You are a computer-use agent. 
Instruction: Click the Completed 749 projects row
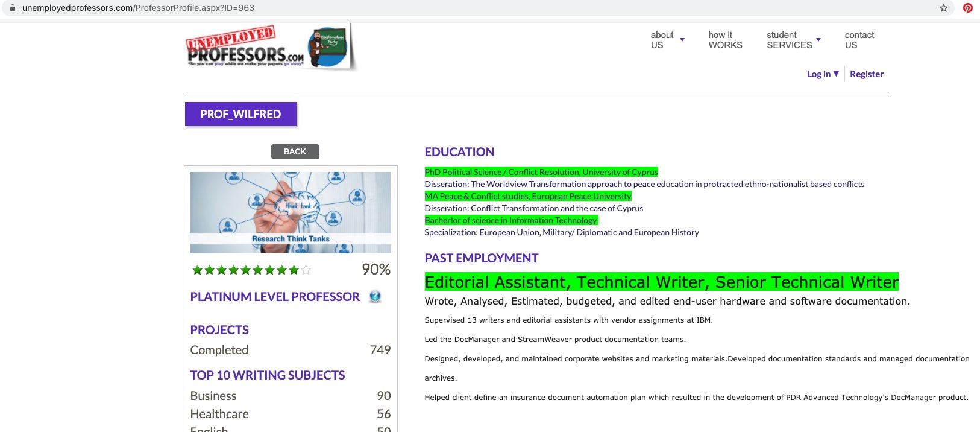[291, 350]
